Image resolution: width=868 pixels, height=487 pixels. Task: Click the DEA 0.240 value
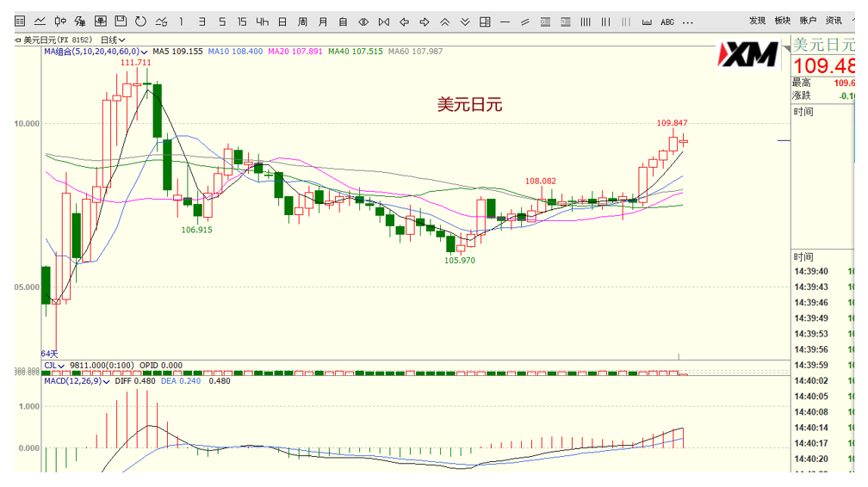[x=181, y=381]
